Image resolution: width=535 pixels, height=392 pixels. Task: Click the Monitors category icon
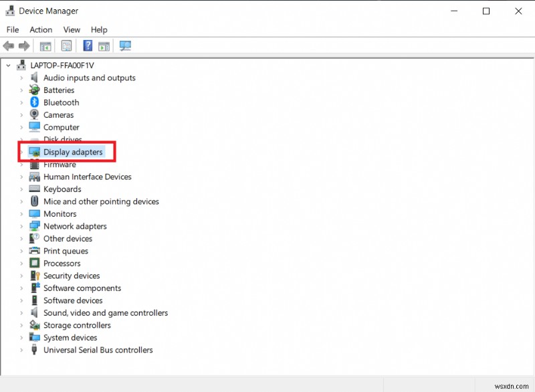point(34,213)
